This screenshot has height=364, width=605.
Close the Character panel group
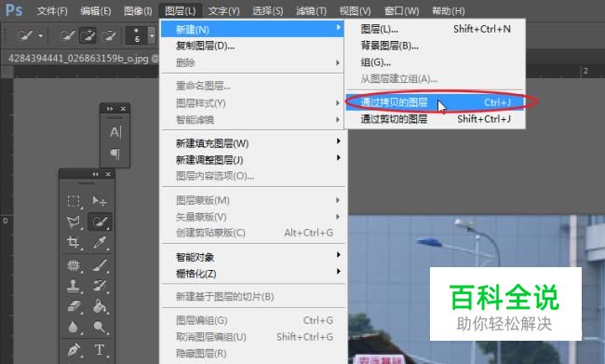click(x=123, y=109)
